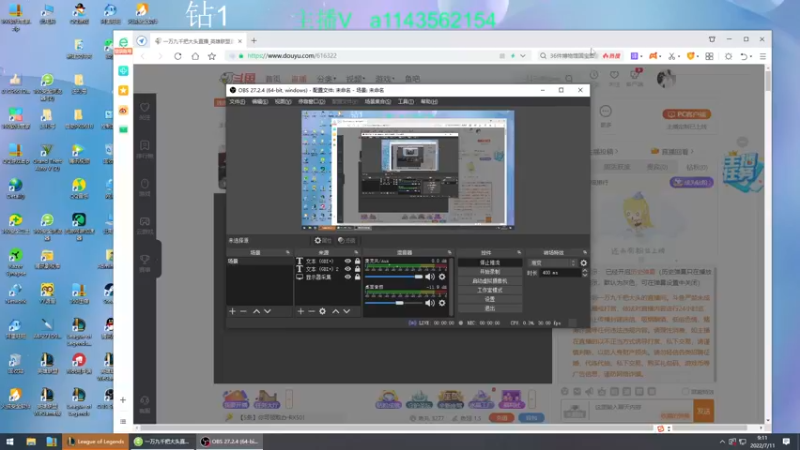Bookmark page with star icon

click(212, 56)
